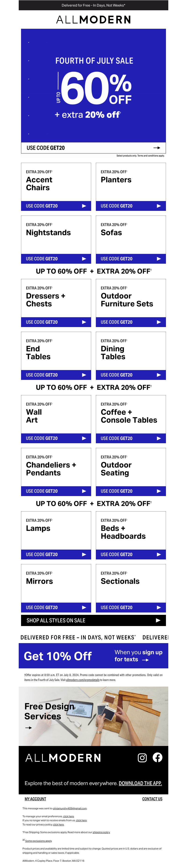Click the arrow on Shop All Styles On Sale
This screenshot has height=868, width=187.
158,620
